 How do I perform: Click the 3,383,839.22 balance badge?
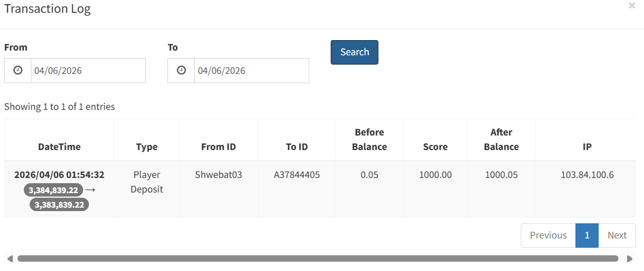[59, 205]
